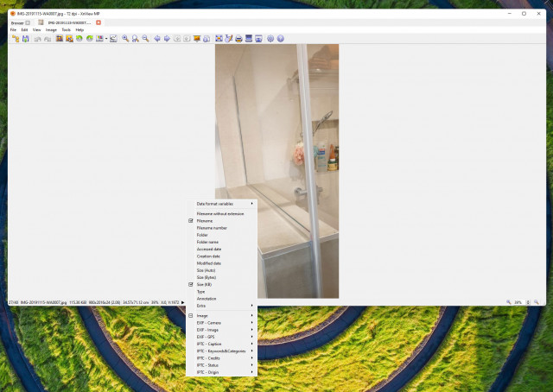Screen dimensions: 553x392
Task: Close the IMG-20191115 image tab
Action: [x=99, y=22]
